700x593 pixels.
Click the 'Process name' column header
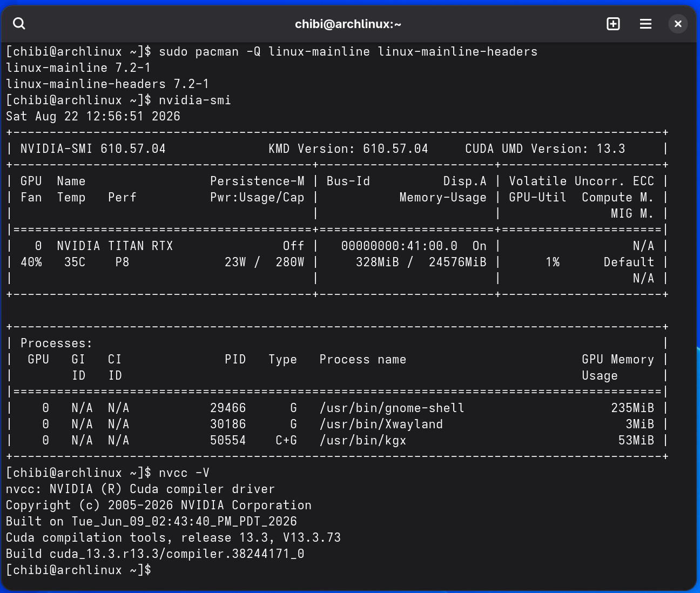pyautogui.click(x=362, y=360)
